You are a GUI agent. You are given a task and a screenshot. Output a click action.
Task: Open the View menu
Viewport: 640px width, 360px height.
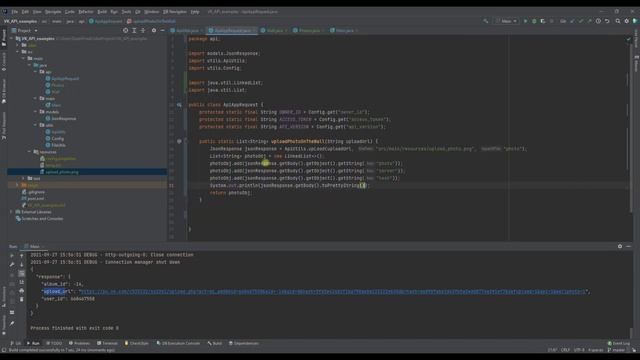tap(37, 12)
